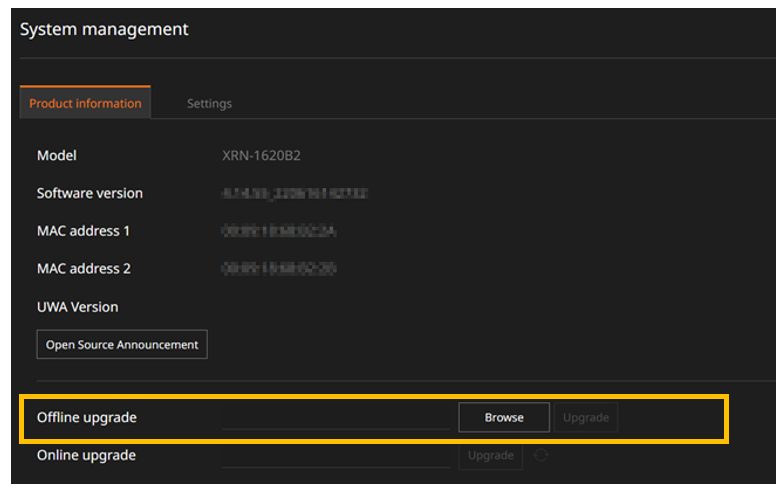Screen dimensions: 784x493
Task: Click the MAC address 1 value
Action: coord(279,231)
